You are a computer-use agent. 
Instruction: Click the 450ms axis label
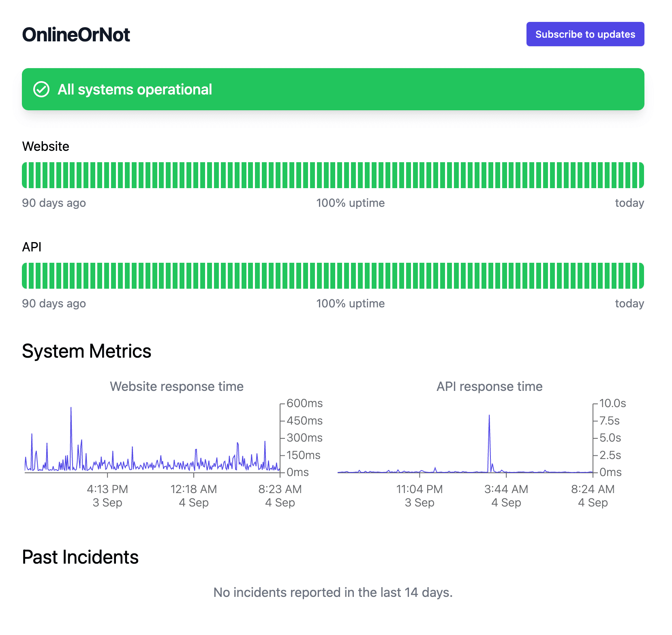click(x=305, y=421)
